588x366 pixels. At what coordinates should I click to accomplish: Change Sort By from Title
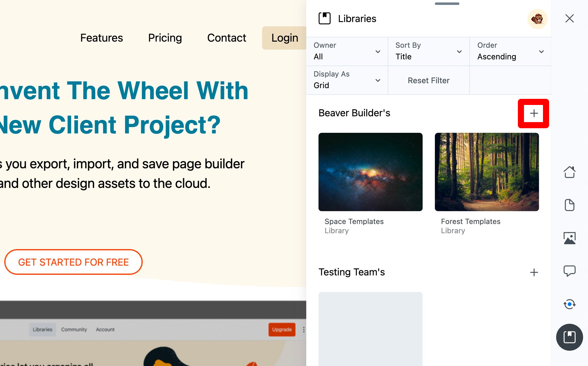click(x=428, y=51)
